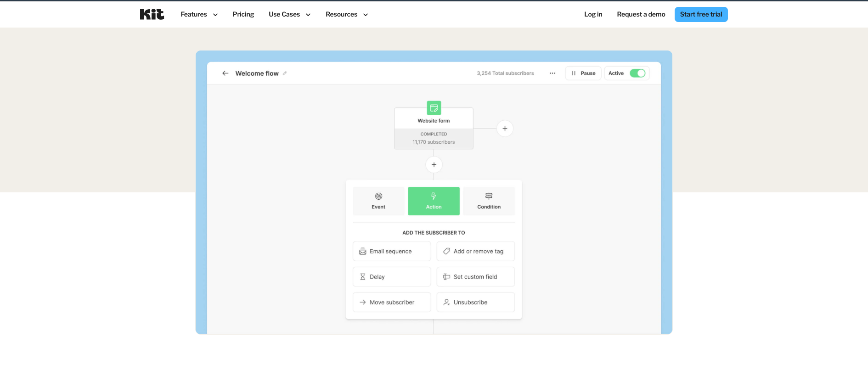This screenshot has width=868, height=387.
Task: Toggle the Active switch off
Action: tap(637, 73)
